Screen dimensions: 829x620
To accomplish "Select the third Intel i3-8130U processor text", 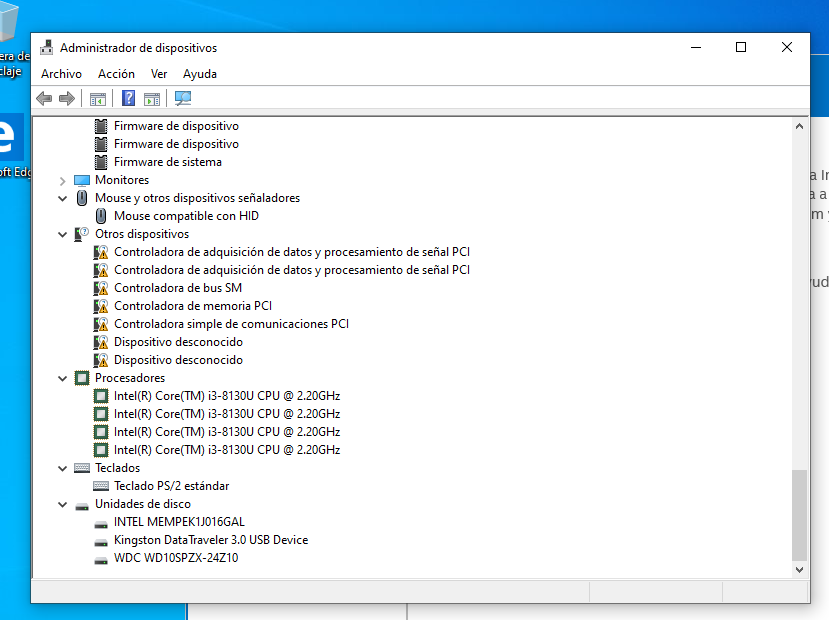I will pos(227,432).
